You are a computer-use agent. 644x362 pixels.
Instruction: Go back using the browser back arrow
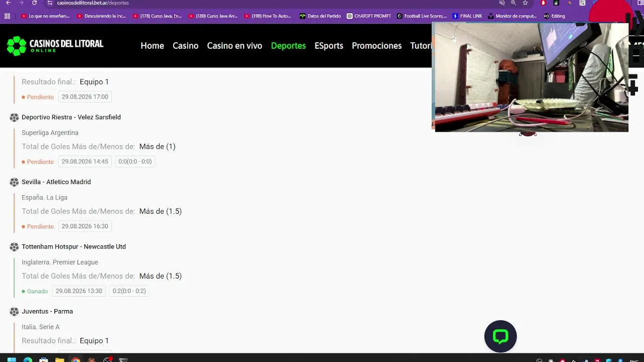[8, 3]
